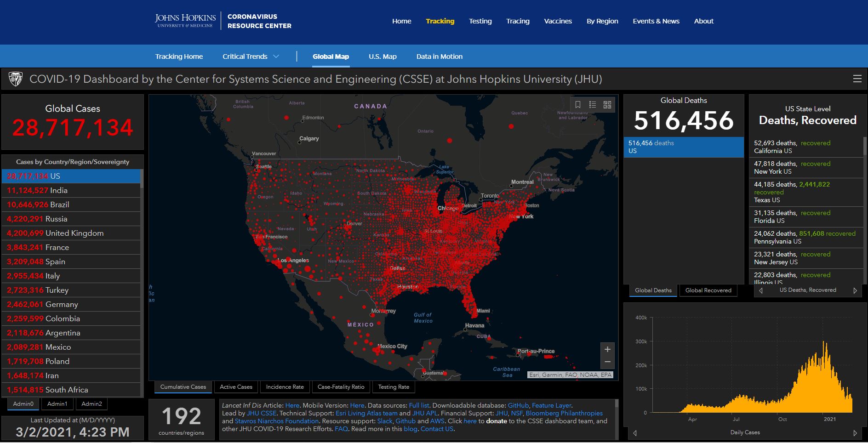This screenshot has height=443, width=868.
Task: Open the bookmarks icon on the map
Action: pos(578,105)
